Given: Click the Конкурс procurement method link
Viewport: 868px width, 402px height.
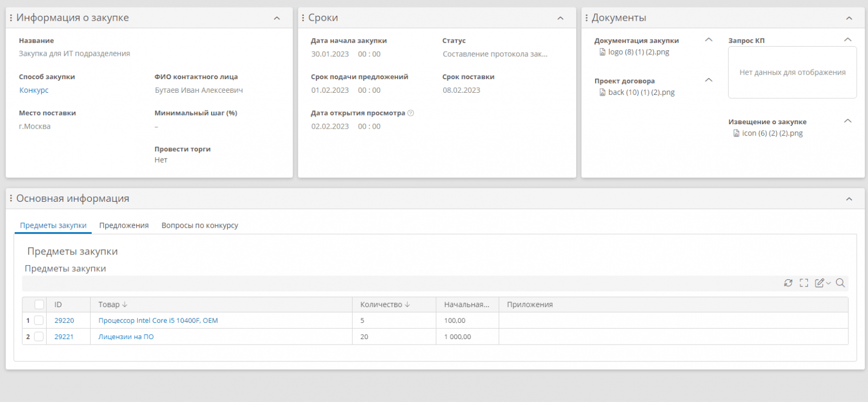Looking at the screenshot, I should click(34, 91).
